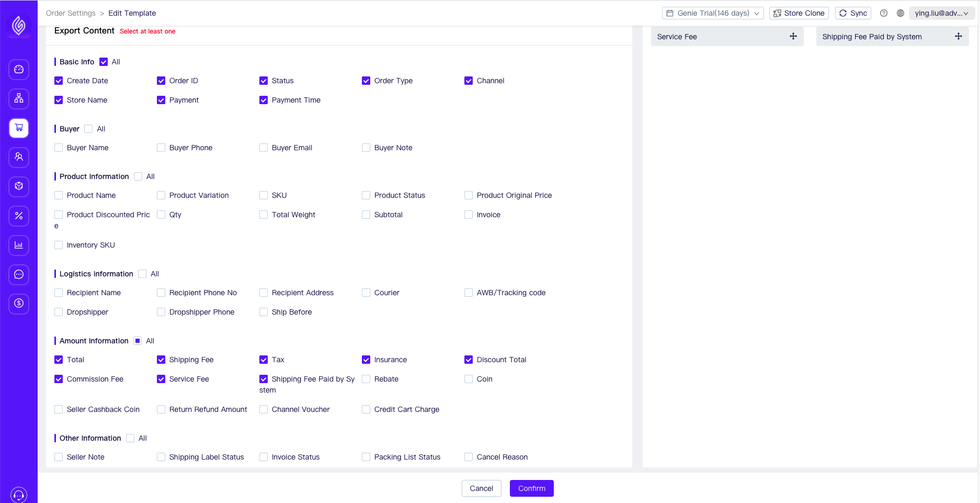Uncheck the Status checkbox
The width and height of the screenshot is (980, 503).
[264, 81]
